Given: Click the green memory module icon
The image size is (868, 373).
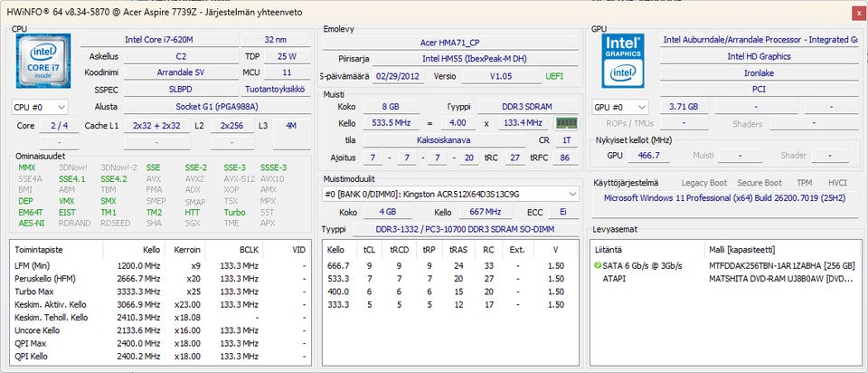Looking at the screenshot, I should point(566,123).
